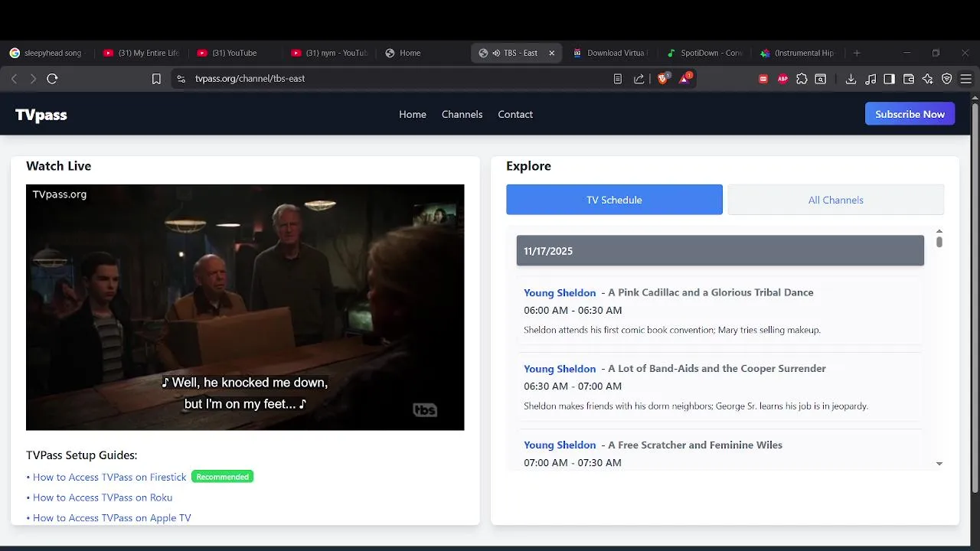
Task: Click the schedule list scrollbar thumb
Action: (939, 242)
